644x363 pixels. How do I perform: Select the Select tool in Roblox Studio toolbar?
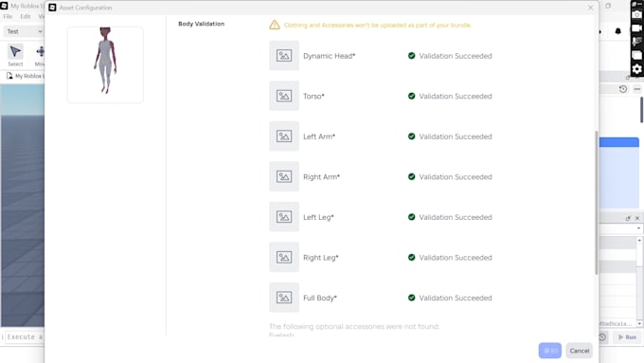(15, 56)
